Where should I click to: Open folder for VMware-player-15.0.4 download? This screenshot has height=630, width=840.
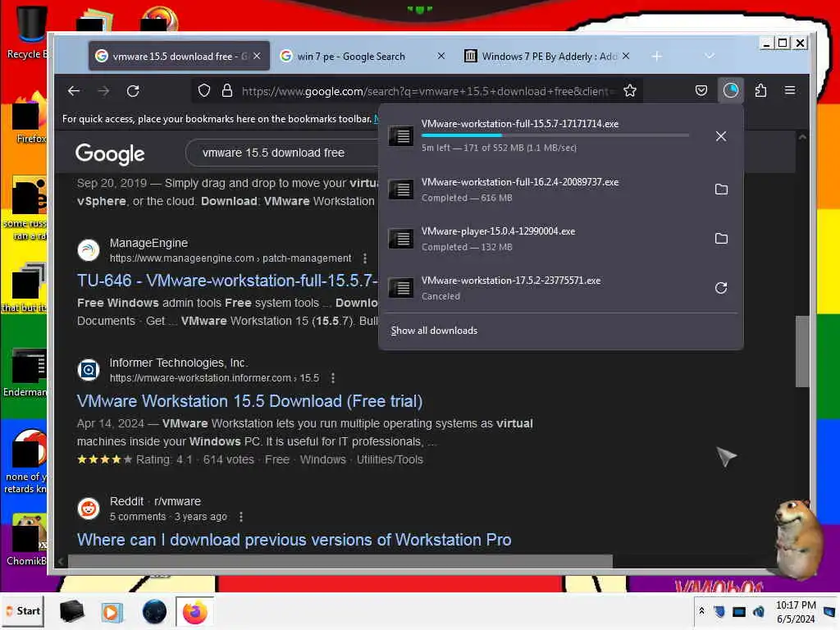point(721,239)
